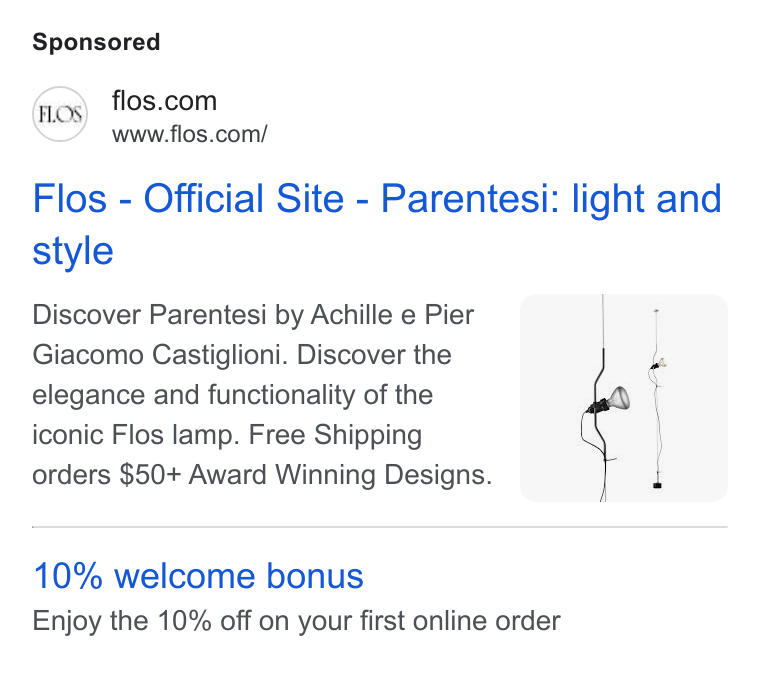
Task: Open the 10% welcome bonus sitelink
Action: [198, 576]
